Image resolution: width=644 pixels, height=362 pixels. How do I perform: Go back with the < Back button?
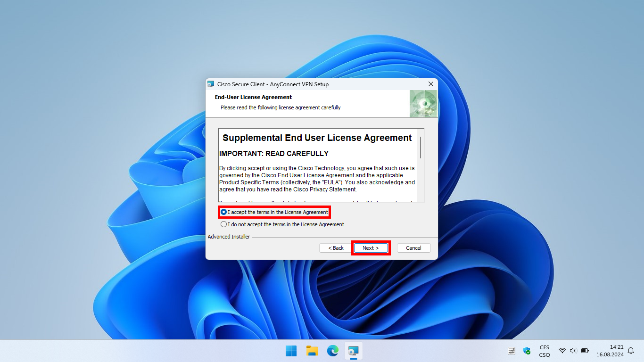[336, 248]
